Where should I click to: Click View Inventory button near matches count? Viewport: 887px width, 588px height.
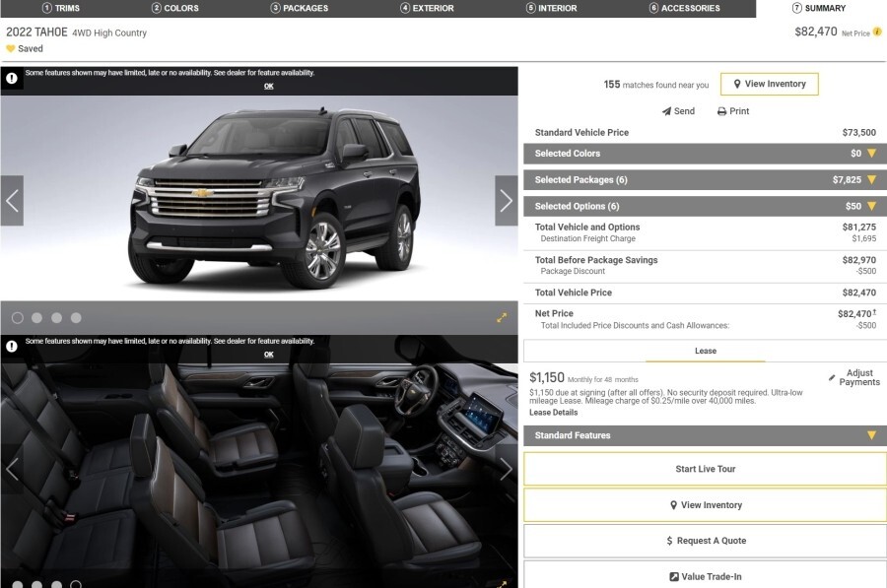point(770,84)
